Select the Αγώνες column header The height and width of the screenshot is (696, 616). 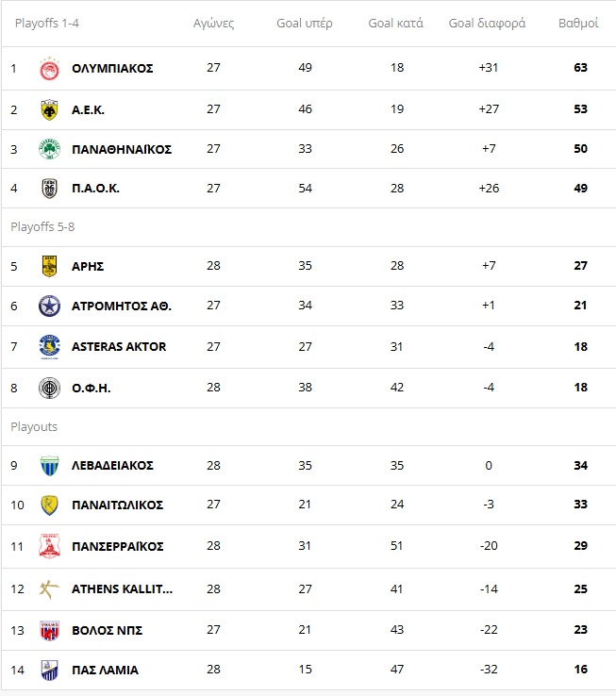point(213,23)
